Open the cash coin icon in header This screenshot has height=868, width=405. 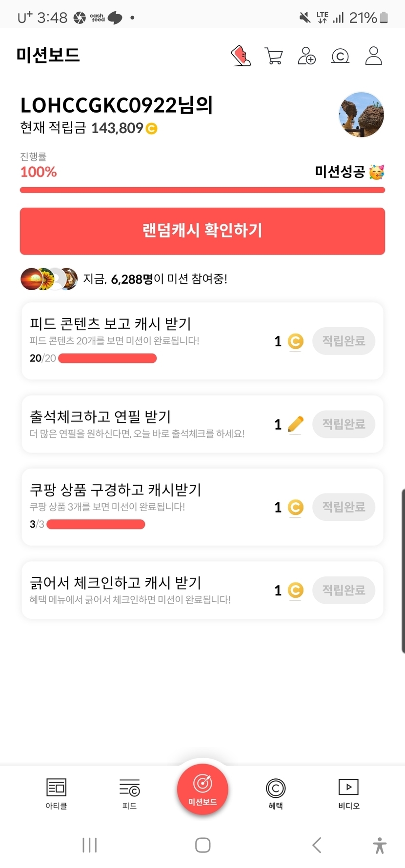(340, 56)
